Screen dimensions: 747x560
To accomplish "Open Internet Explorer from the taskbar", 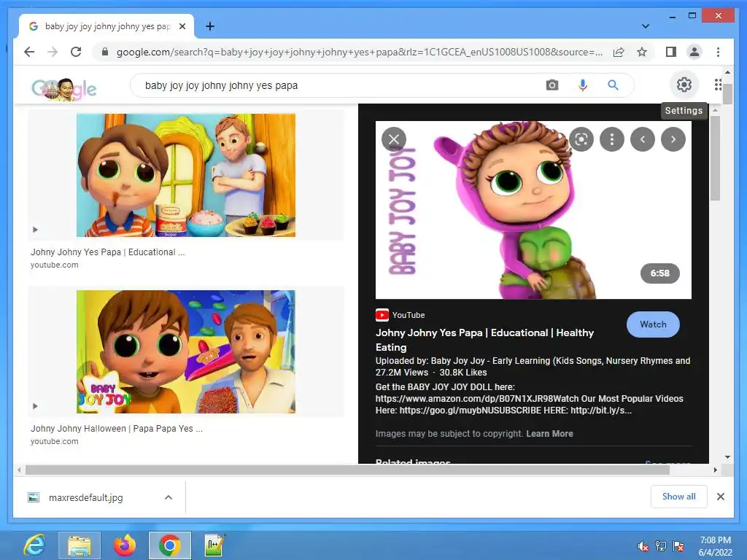I will pos(34,545).
